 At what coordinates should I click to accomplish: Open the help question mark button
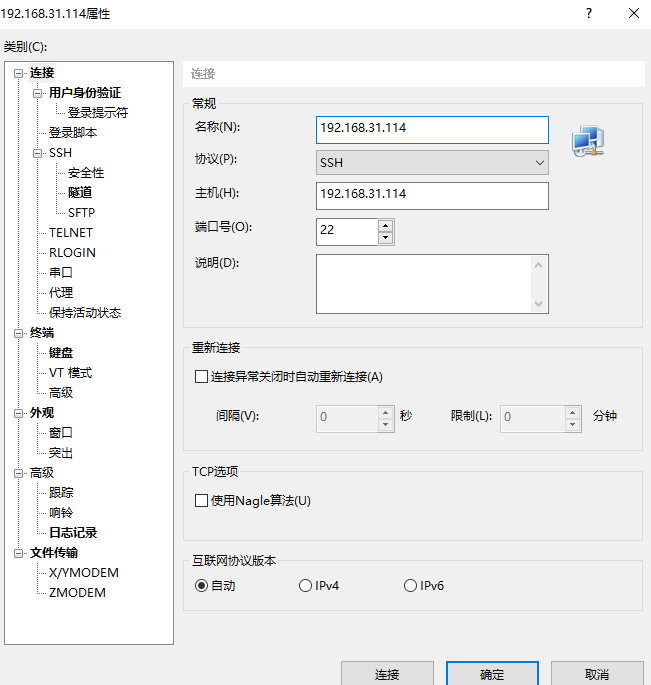click(x=589, y=13)
